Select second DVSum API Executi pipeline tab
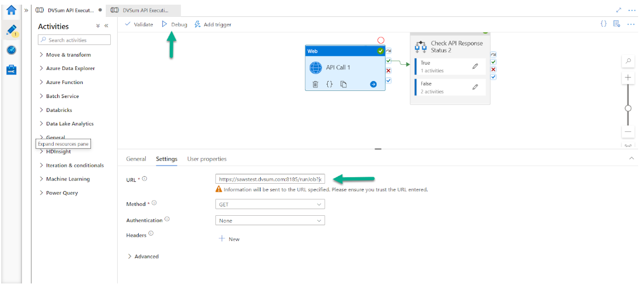The image size is (644, 284). click(142, 9)
